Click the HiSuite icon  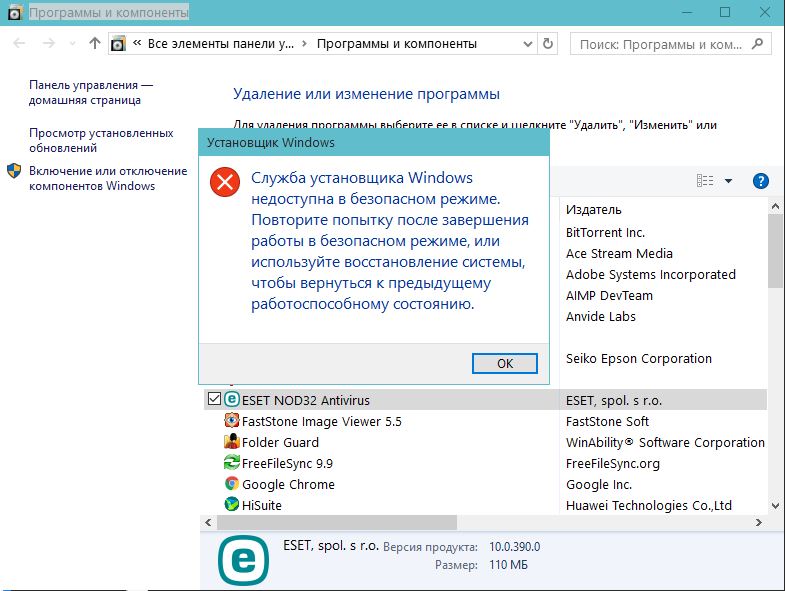pyautogui.click(x=232, y=504)
